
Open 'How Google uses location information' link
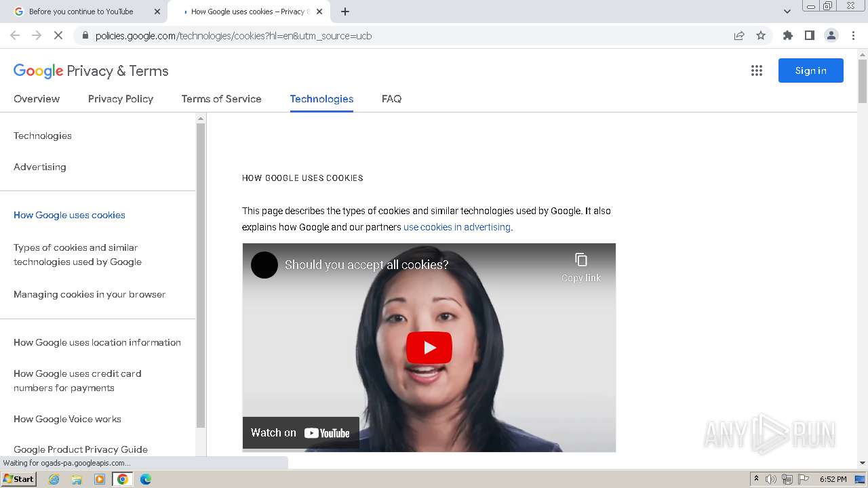[97, 342]
